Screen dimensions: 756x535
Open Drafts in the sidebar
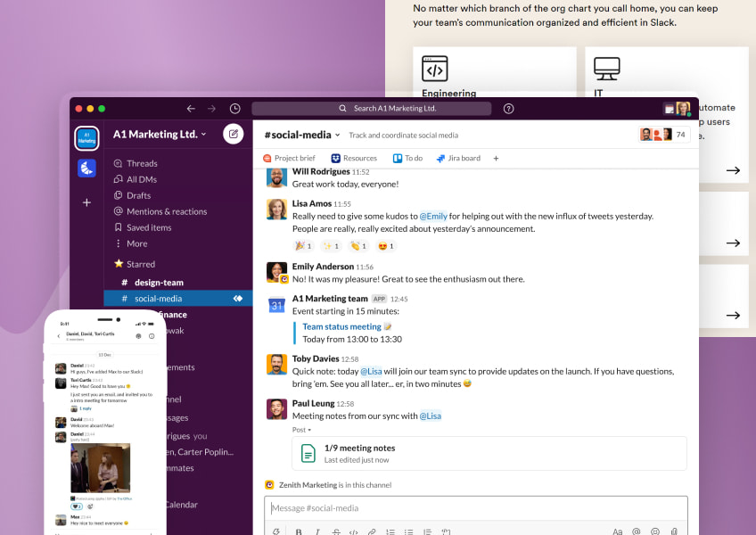tap(133, 195)
